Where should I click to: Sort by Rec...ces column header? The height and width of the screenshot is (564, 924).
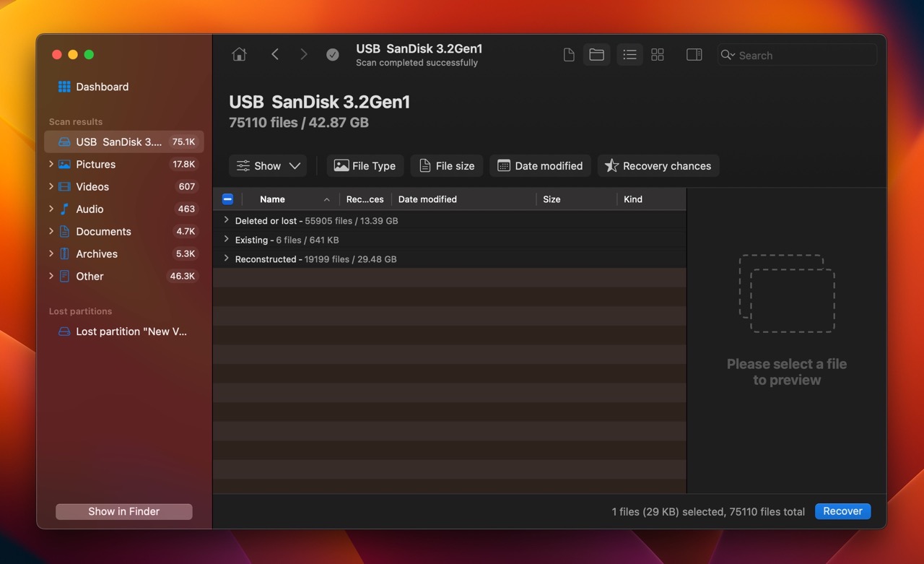point(365,199)
